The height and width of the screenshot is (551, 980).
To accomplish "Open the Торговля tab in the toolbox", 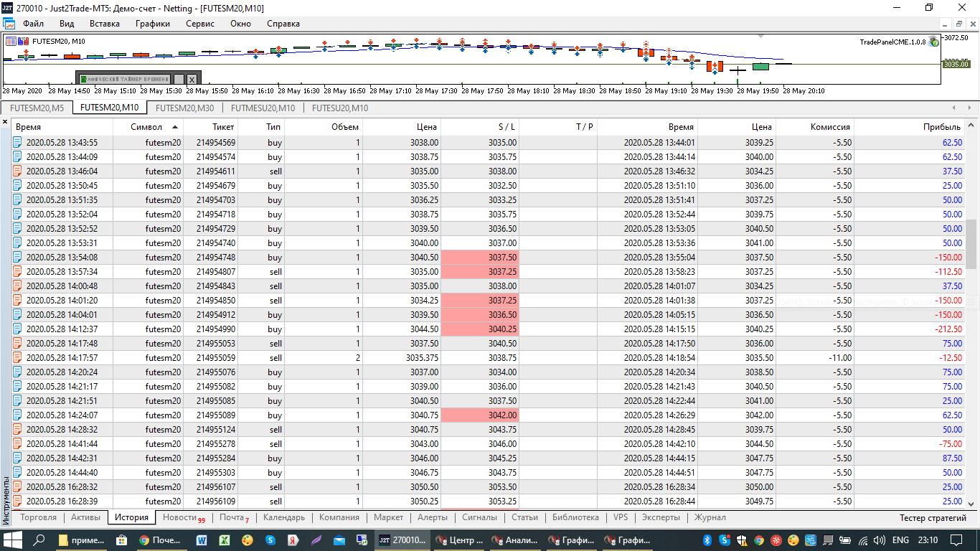I will 39,517.
